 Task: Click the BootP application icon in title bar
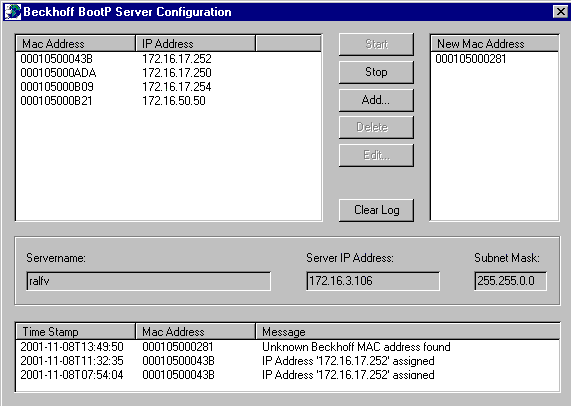point(12,12)
